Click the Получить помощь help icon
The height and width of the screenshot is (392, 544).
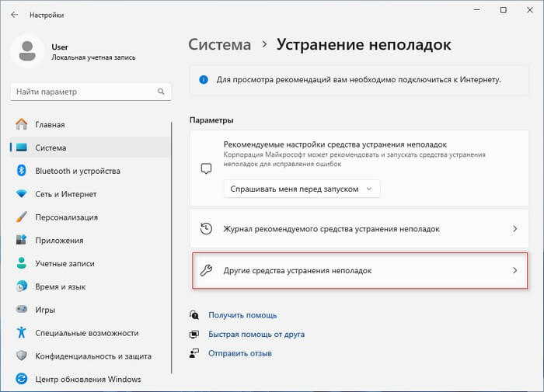coord(194,314)
